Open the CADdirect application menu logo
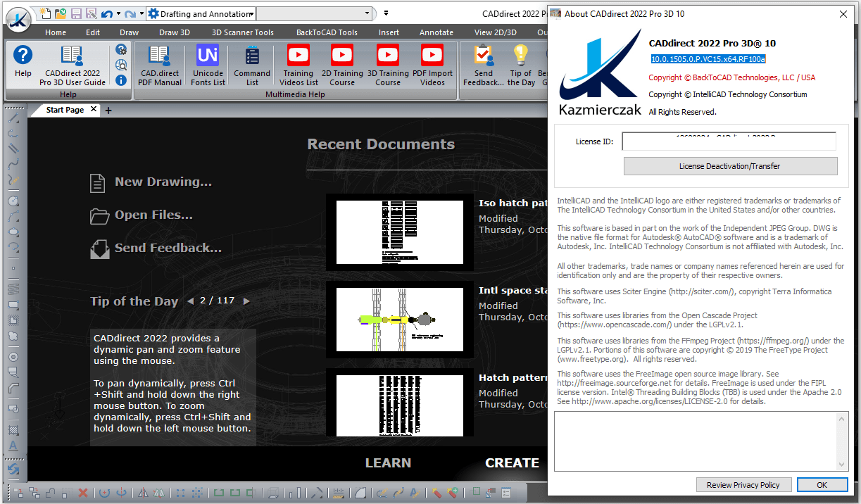Image resolution: width=861 pixels, height=504 pixels. pos(17,19)
